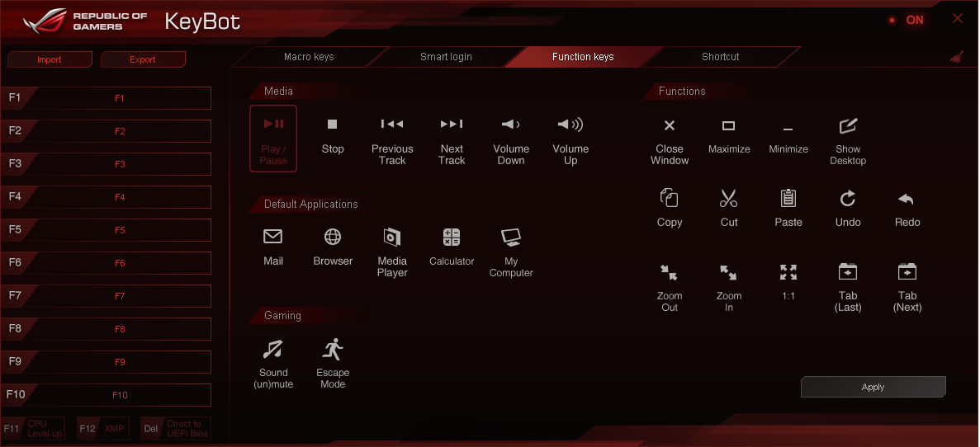Click the F12 XMP key
Viewport: 980px width, 447px height.
pyautogui.click(x=103, y=428)
